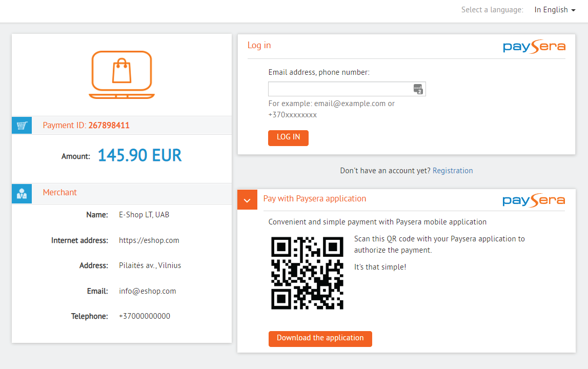This screenshot has width=588, height=369.
Task: Click the Log in panel heading
Action: [x=259, y=46]
